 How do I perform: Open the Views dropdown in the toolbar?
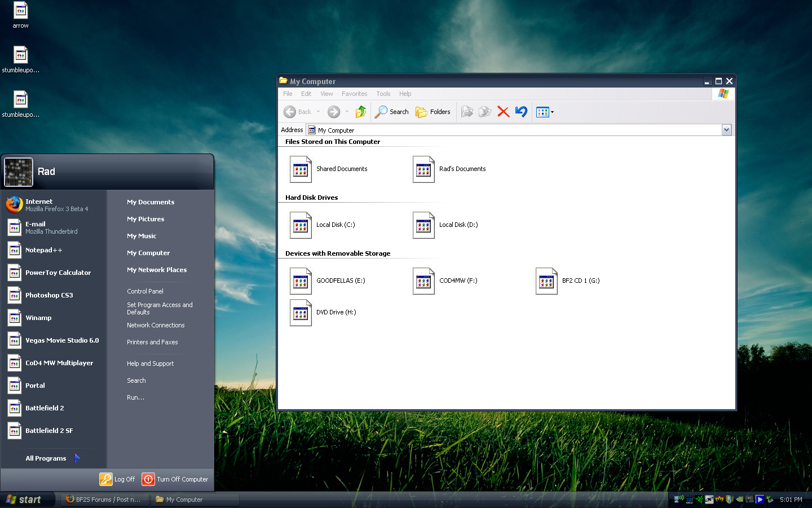[x=545, y=112]
